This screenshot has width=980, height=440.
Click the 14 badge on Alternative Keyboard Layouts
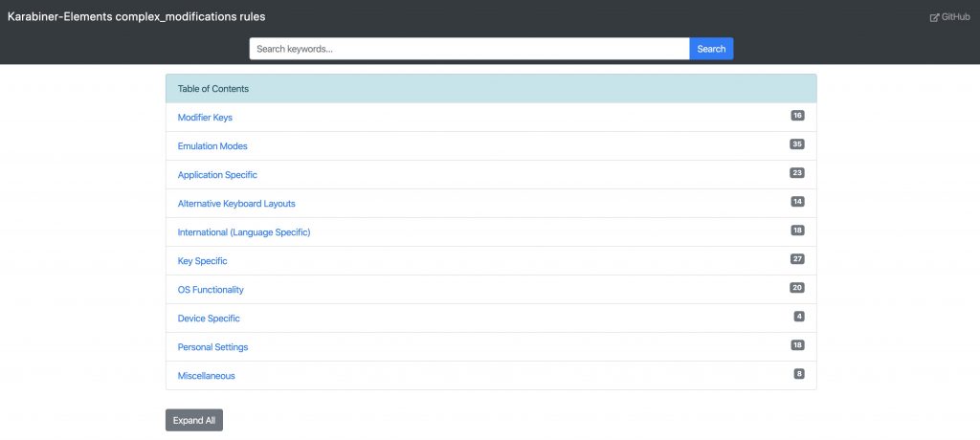click(797, 202)
